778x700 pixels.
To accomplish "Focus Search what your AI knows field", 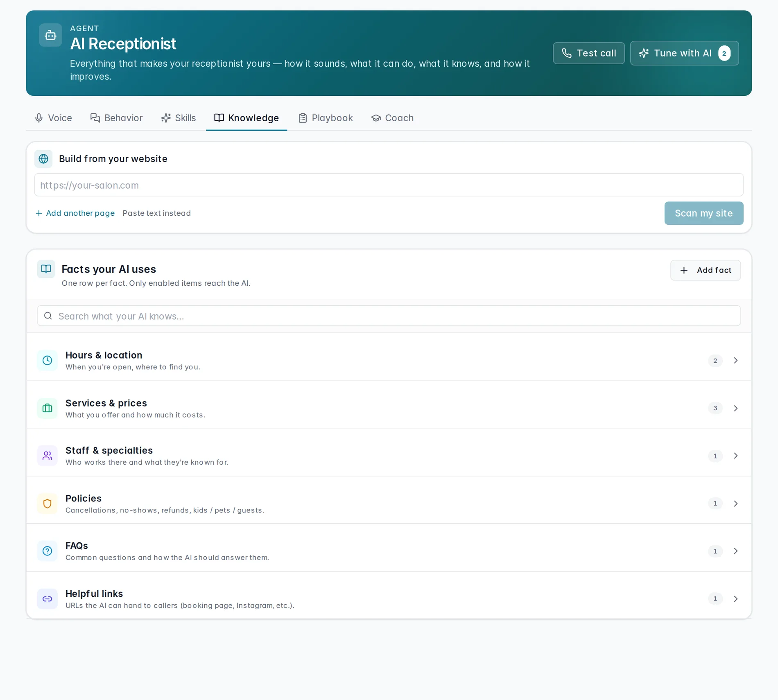I will [x=389, y=316].
